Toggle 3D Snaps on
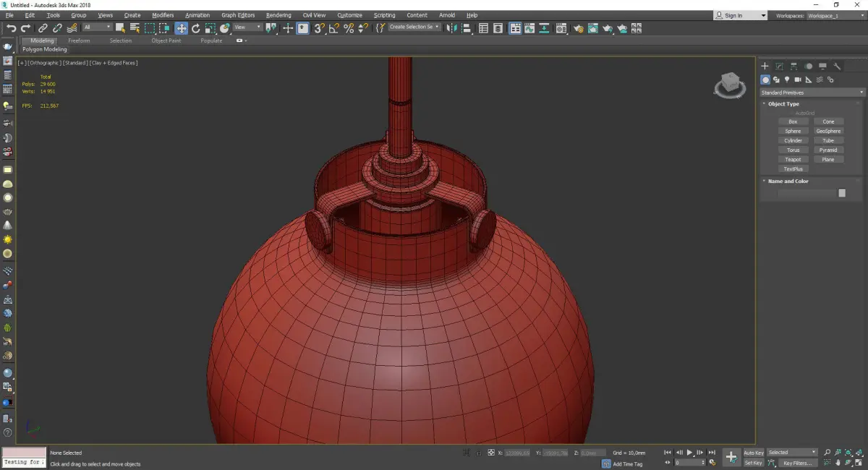Image resolution: width=868 pixels, height=470 pixels. coord(319,28)
